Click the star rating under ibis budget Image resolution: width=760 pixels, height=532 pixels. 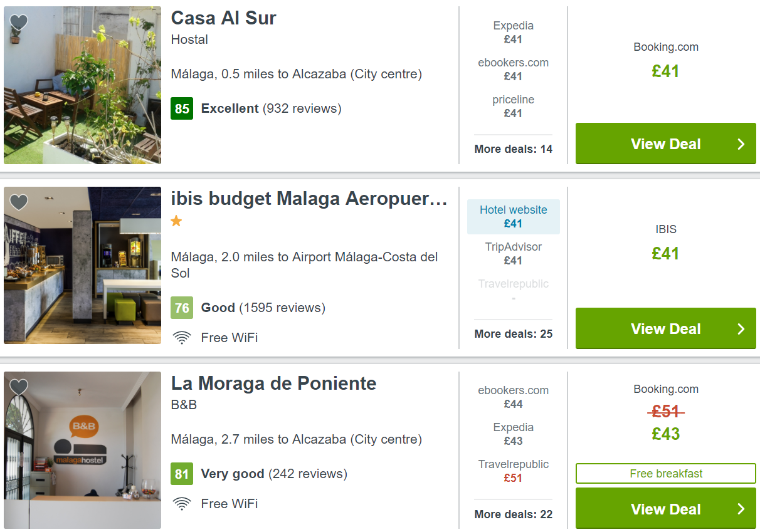click(177, 221)
